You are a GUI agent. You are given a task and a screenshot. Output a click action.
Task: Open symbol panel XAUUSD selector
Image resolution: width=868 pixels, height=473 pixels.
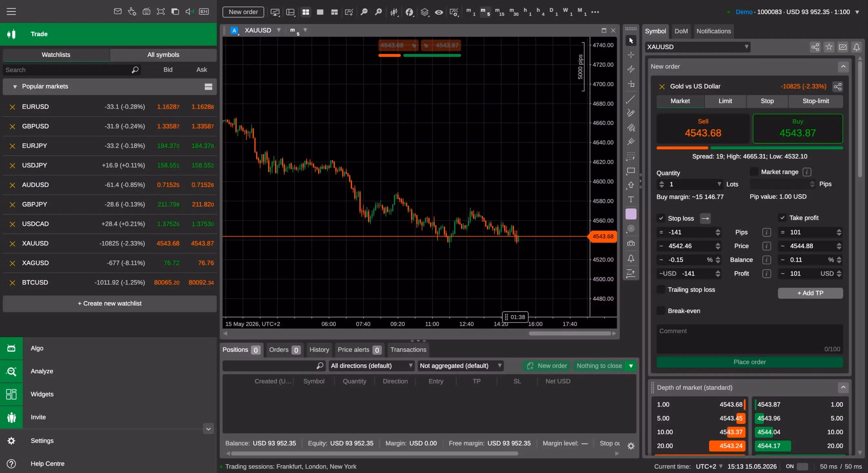[x=697, y=47]
